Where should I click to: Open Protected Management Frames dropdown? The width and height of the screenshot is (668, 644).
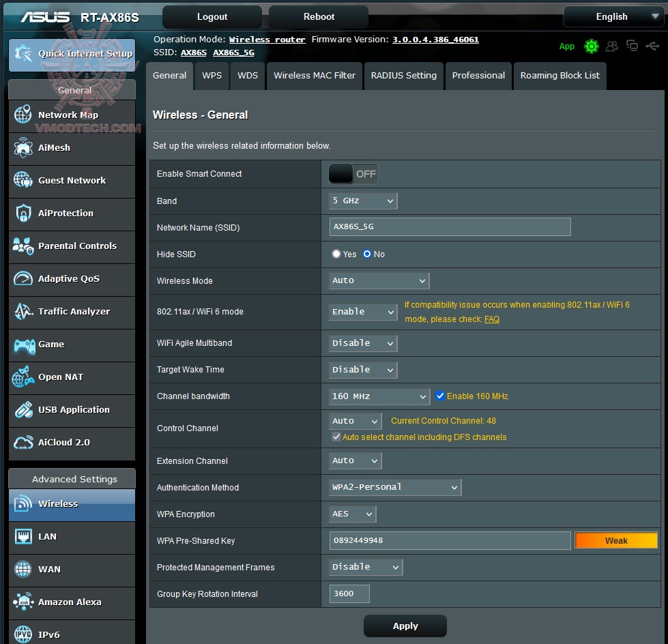(x=366, y=568)
